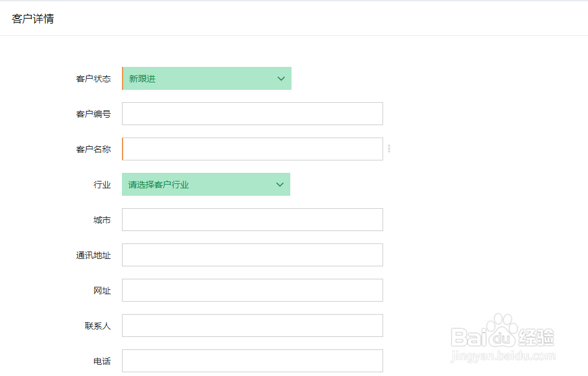
Task: Click the 客户名称 field label
Action: [x=93, y=149]
